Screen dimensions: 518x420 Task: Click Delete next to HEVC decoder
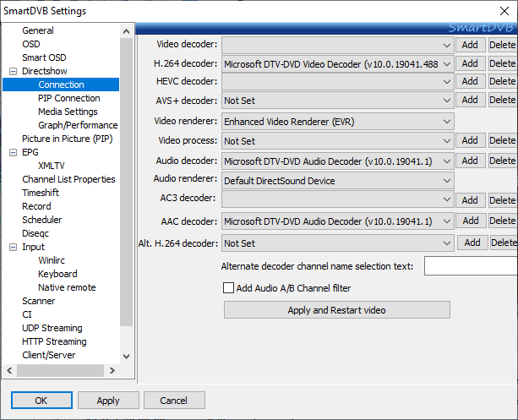[503, 81]
